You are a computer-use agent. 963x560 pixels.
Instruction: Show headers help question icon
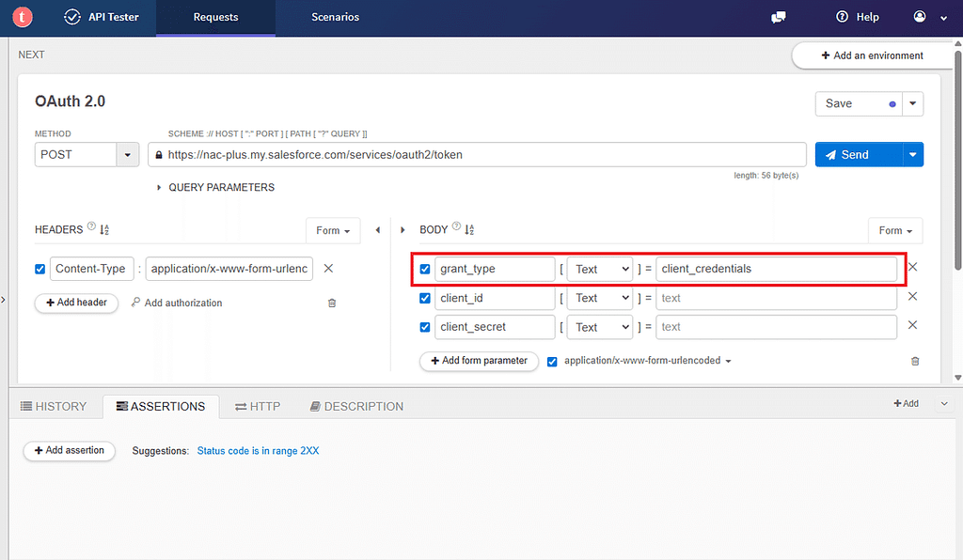tap(91, 226)
